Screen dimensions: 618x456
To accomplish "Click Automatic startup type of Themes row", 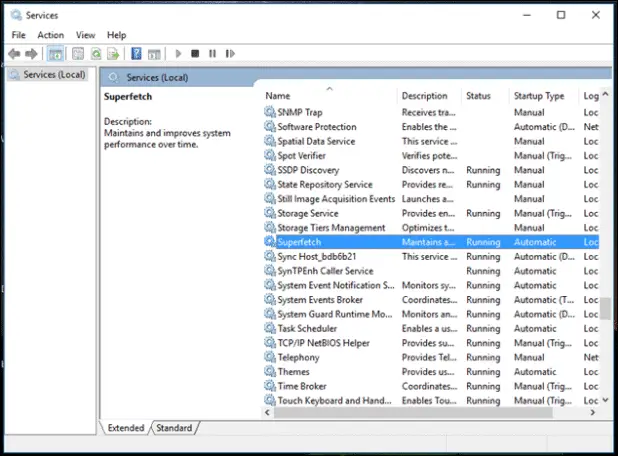I will tap(535, 372).
